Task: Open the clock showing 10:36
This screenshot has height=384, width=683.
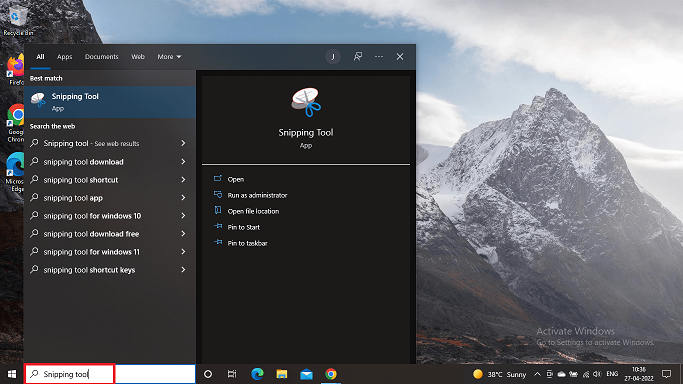Action: (639, 374)
